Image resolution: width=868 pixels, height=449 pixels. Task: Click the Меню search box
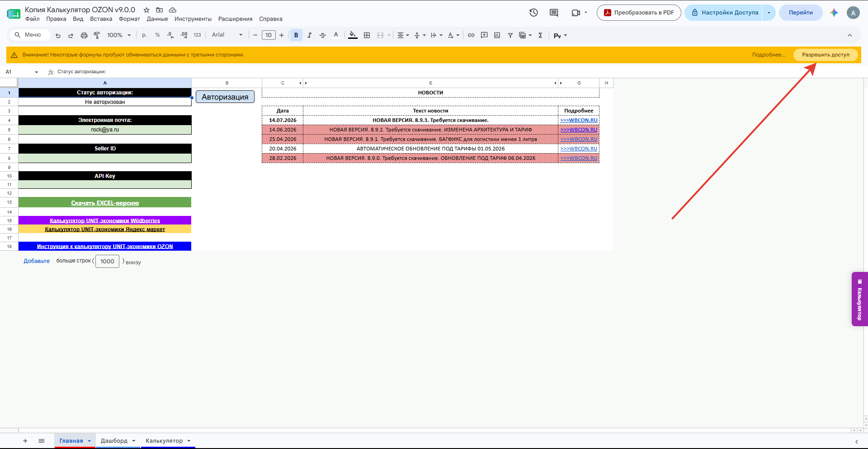(x=31, y=35)
